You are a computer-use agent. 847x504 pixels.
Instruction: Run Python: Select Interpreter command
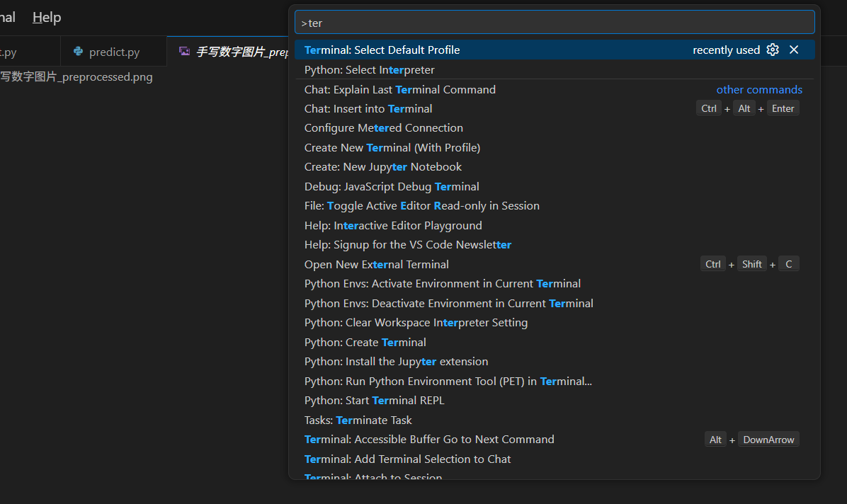tap(555, 69)
